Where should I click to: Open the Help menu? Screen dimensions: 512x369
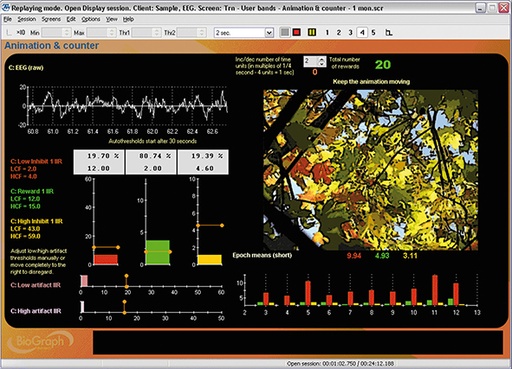pyautogui.click(x=128, y=19)
